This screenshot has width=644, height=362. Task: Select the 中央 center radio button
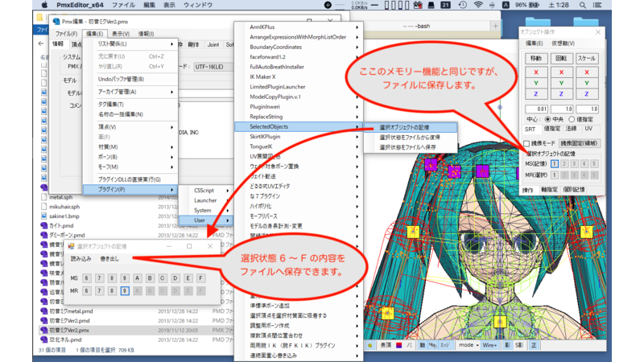point(549,118)
